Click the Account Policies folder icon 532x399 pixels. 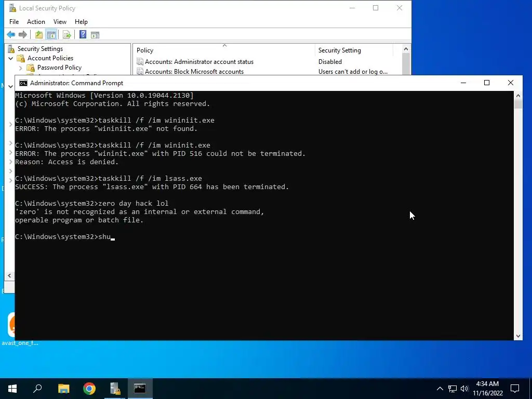pos(21,58)
